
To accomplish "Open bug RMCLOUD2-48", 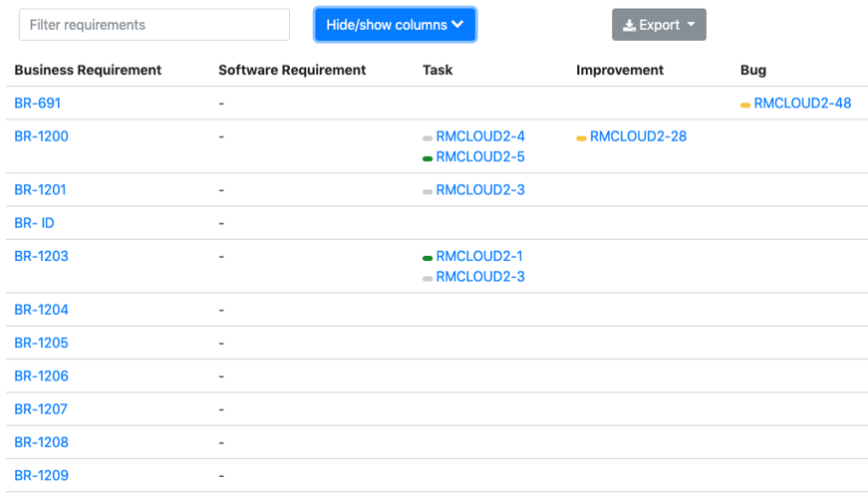I will 802,103.
